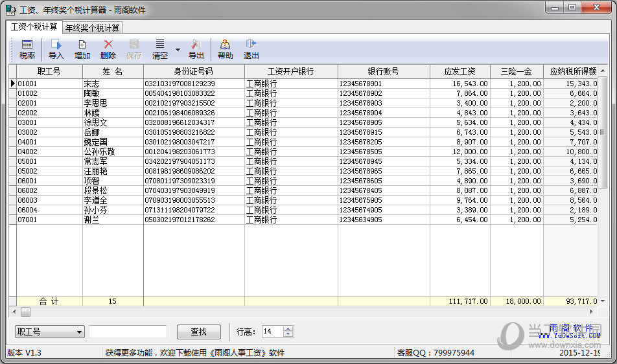This screenshot has width=617, height=364.
Task: Click the total 三险一金 18,000.00 cell
Action: pos(517,302)
